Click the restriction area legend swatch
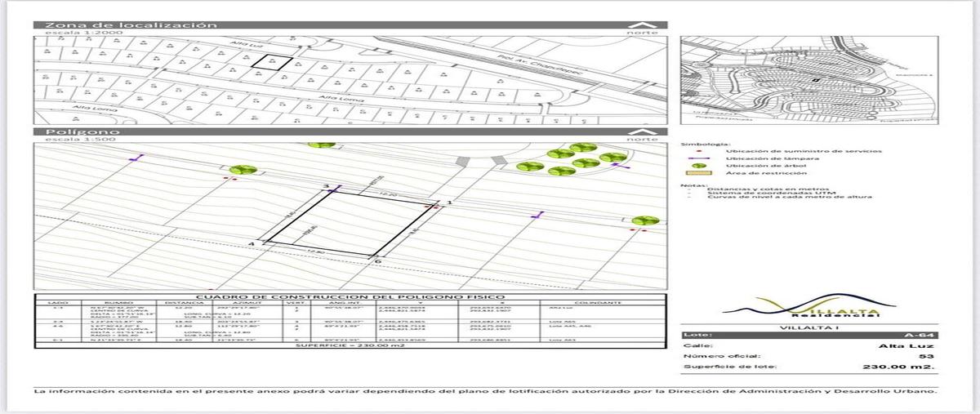This screenshot has height=414, width=980. coord(699,172)
